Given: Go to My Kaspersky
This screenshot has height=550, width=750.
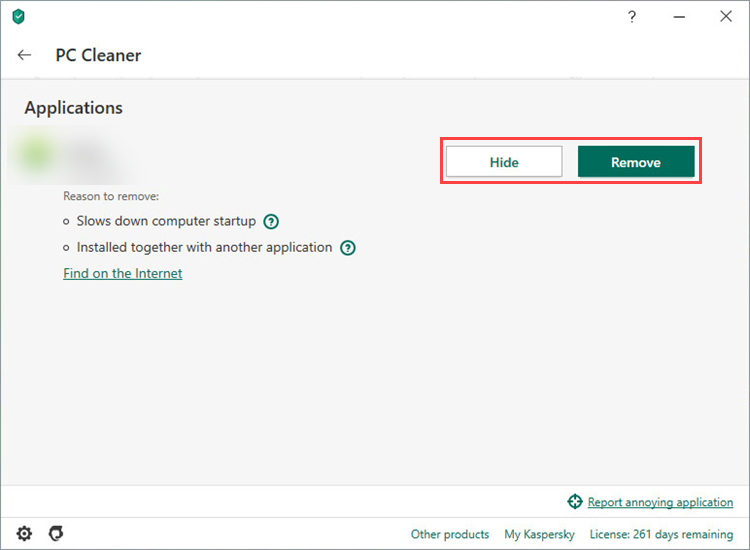Looking at the screenshot, I should click(540, 534).
